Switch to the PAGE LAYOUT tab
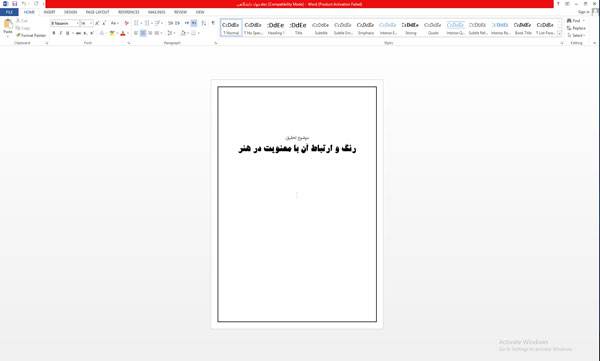 [97, 12]
